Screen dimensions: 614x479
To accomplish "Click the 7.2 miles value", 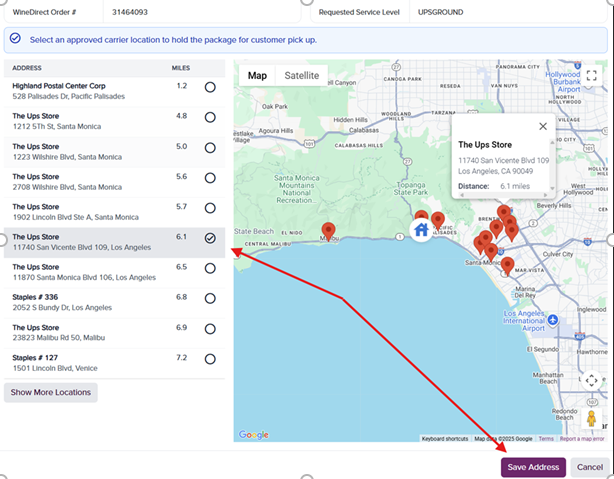I will coord(181,358).
